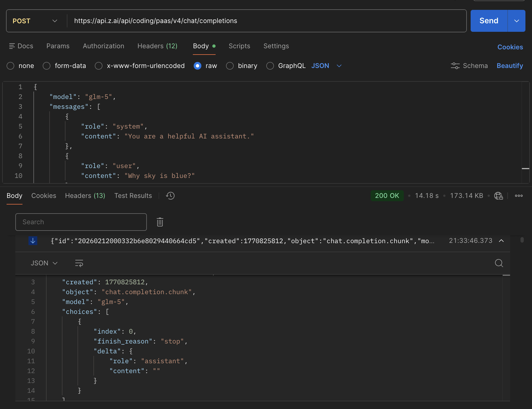Switch to the Authorization tab
The width and height of the screenshot is (532, 409).
(x=103, y=46)
